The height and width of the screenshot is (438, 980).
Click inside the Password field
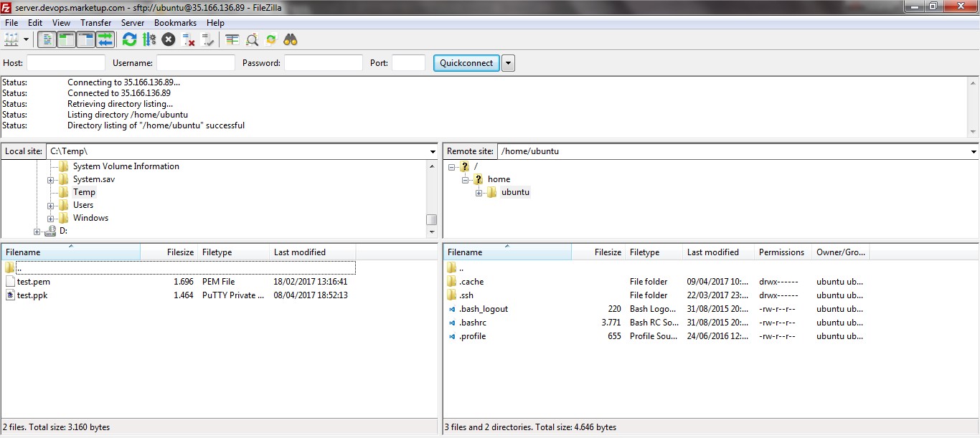click(324, 63)
